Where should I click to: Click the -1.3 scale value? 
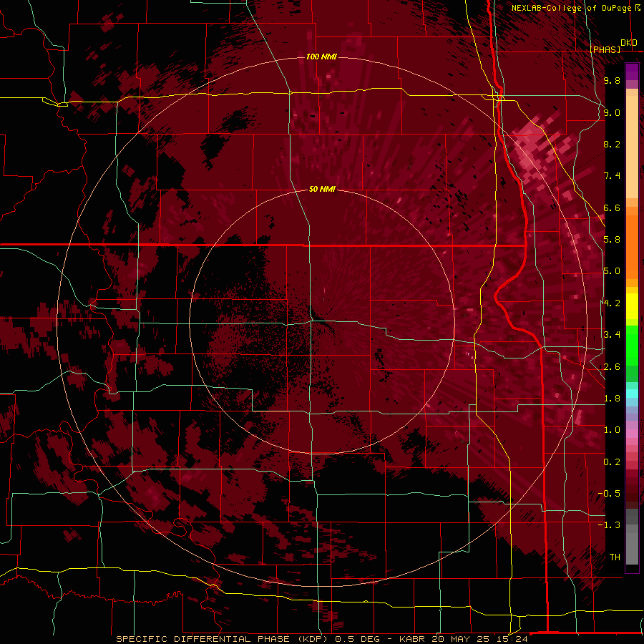[x=609, y=525]
